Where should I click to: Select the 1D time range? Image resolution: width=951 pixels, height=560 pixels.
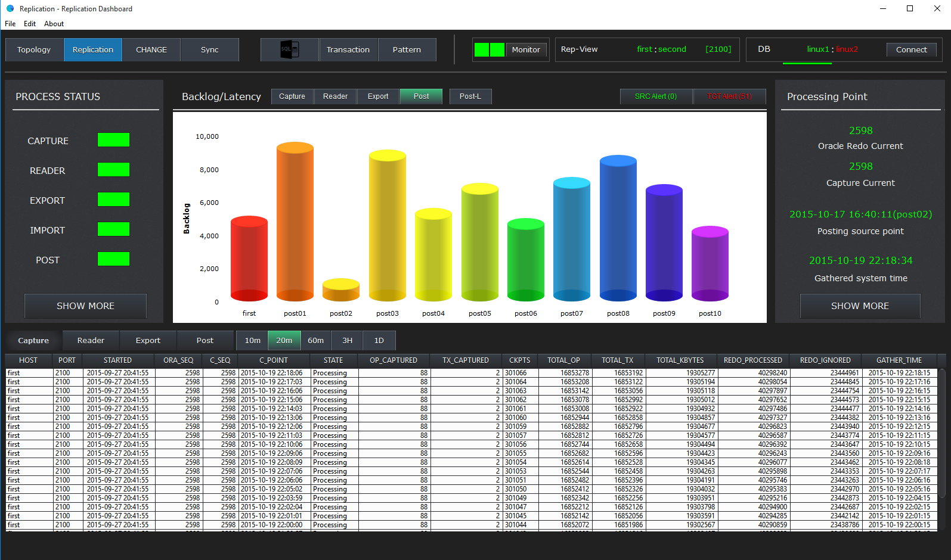tap(379, 340)
